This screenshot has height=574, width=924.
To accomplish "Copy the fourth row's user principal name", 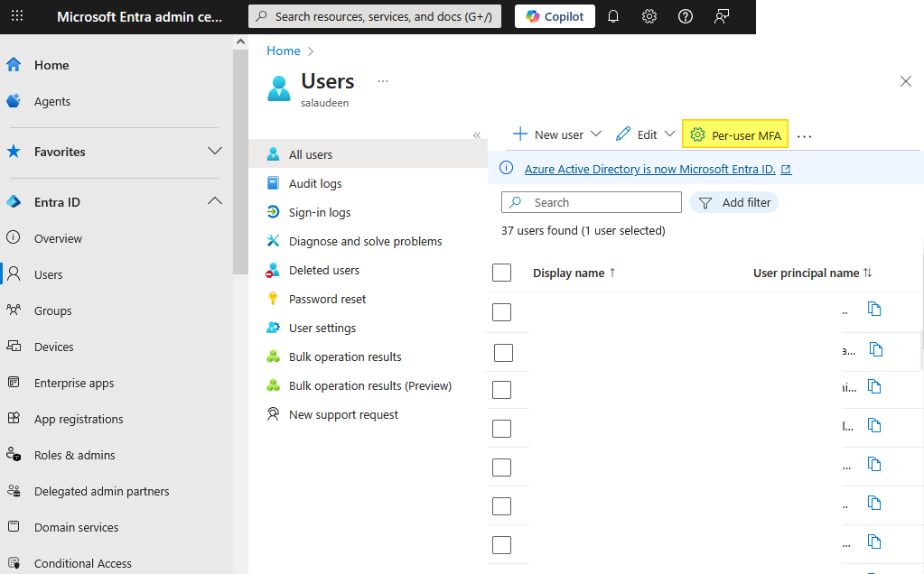I will pos(874,425).
